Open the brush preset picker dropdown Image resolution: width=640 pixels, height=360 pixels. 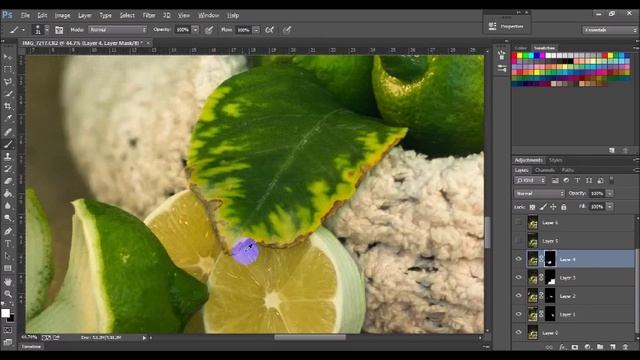(47, 30)
